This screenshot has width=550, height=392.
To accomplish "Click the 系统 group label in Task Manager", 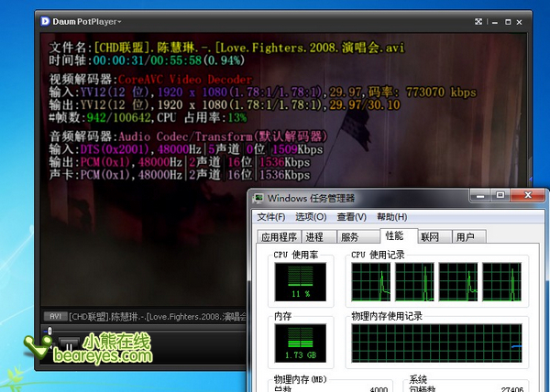I will (418, 379).
